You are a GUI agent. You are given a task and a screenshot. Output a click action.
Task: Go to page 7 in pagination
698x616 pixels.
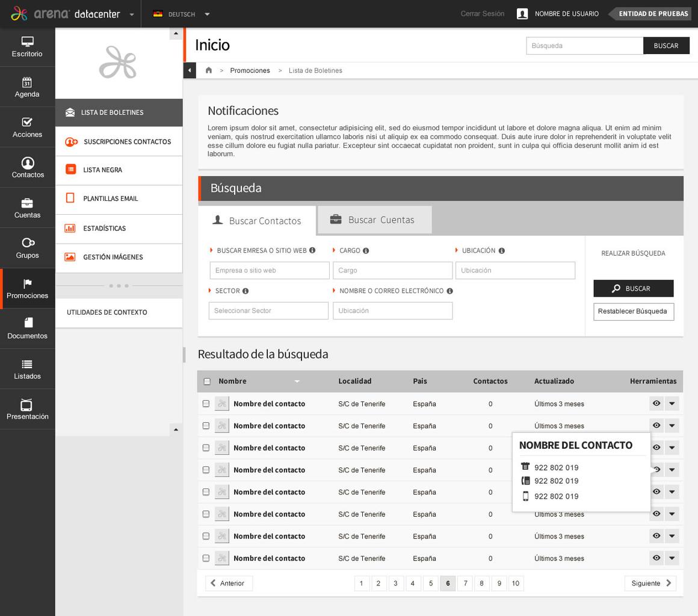tap(465, 584)
